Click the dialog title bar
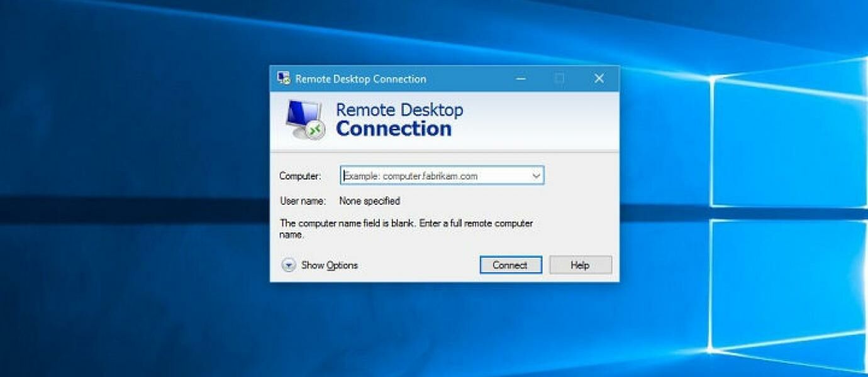This screenshot has width=868, height=377. (440, 78)
